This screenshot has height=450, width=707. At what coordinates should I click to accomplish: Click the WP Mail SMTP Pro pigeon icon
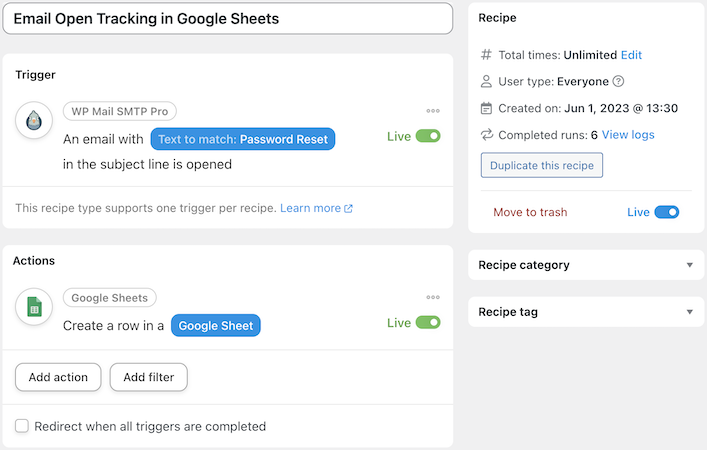(34, 120)
